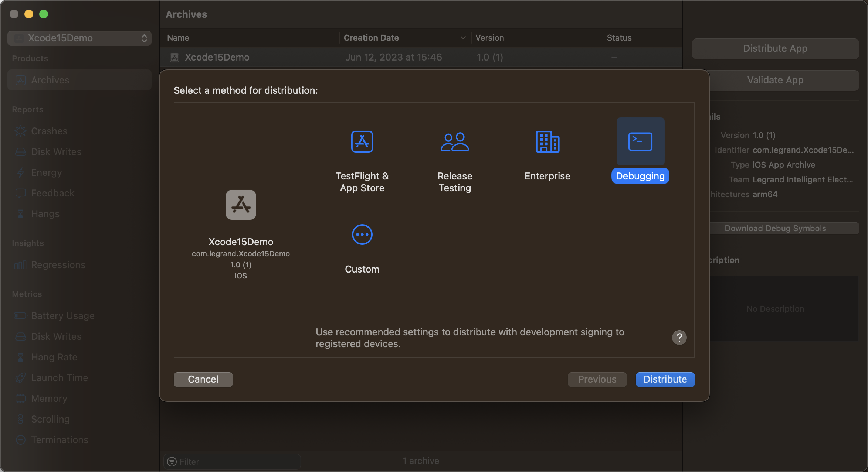Click the Hangs hourglass icon
The image size is (868, 472).
(x=20, y=214)
